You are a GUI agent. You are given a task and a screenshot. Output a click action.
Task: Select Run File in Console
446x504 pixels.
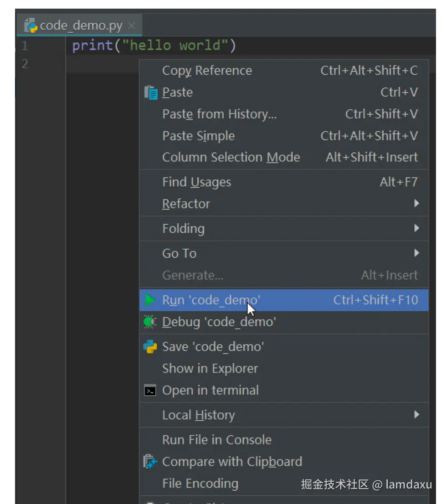click(x=216, y=439)
